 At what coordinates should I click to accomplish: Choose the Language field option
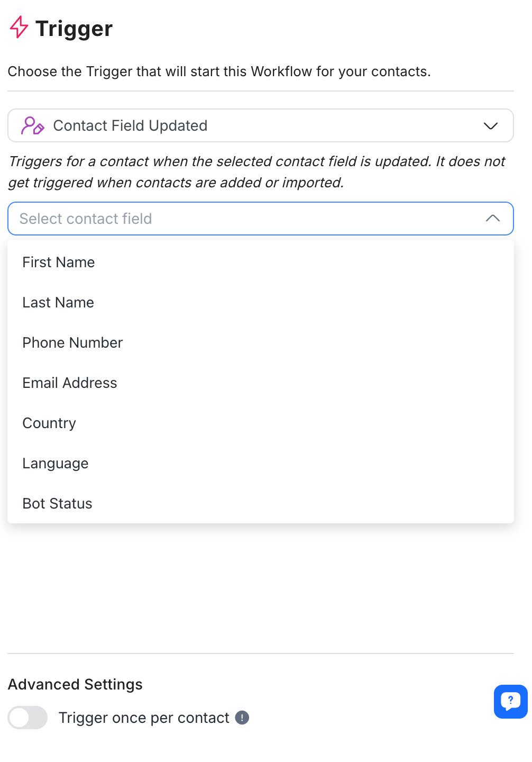click(56, 464)
